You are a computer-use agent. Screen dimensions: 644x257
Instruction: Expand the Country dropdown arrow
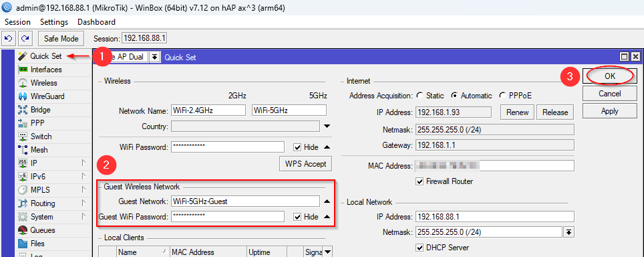327,126
